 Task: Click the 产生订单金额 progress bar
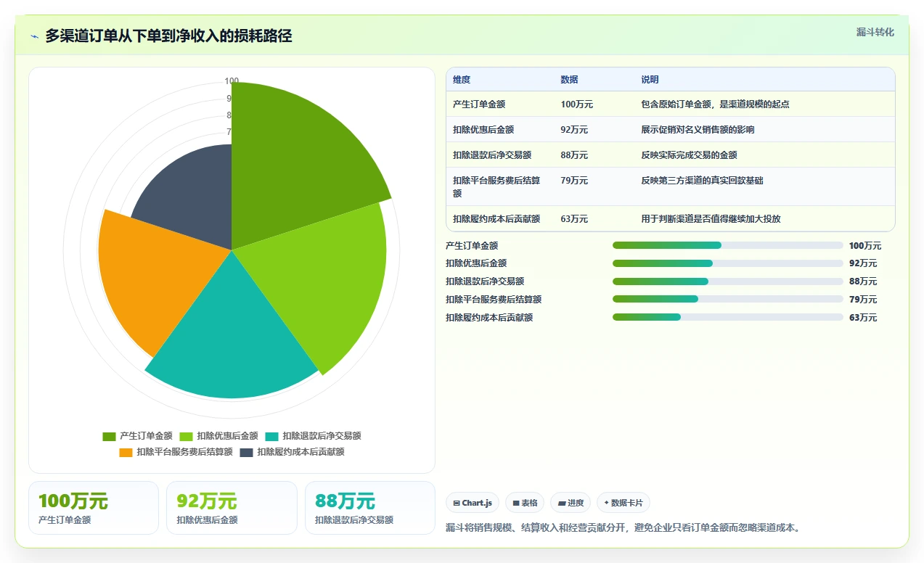coord(728,246)
